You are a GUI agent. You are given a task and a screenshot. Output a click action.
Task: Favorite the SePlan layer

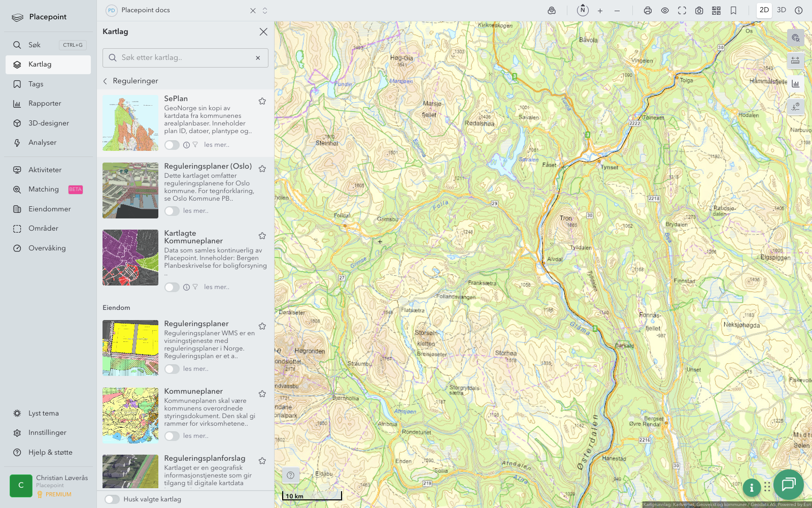(x=262, y=101)
